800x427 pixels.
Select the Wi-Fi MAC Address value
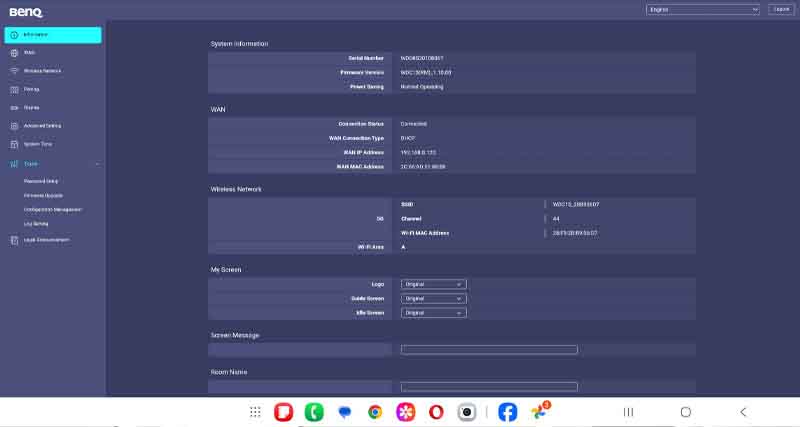pos(575,233)
